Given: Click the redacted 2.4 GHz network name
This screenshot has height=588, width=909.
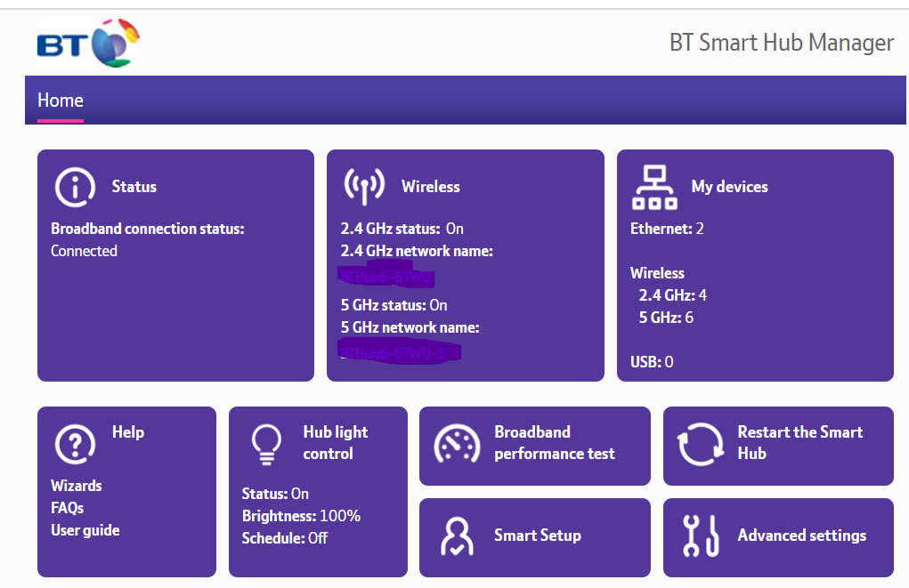Looking at the screenshot, I should pos(386,277).
